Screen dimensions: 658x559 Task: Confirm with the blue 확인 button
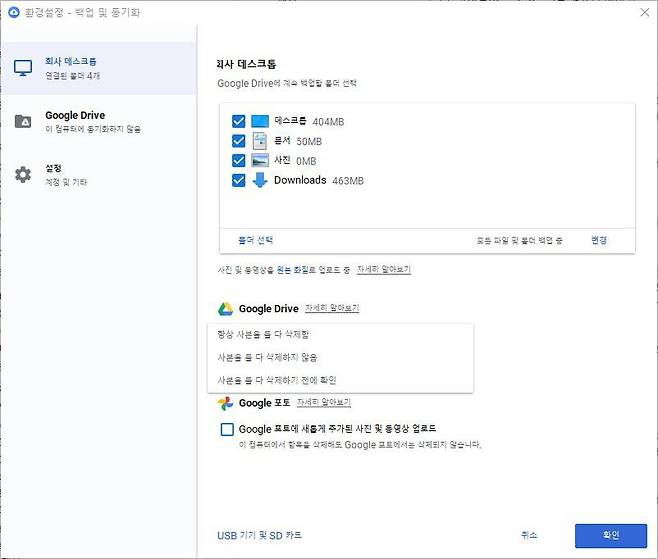click(611, 535)
